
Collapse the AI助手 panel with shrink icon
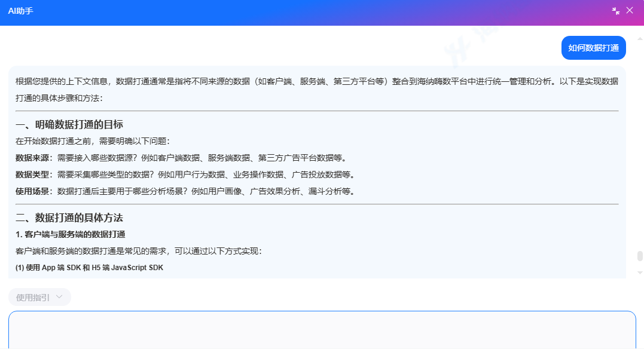click(x=615, y=11)
